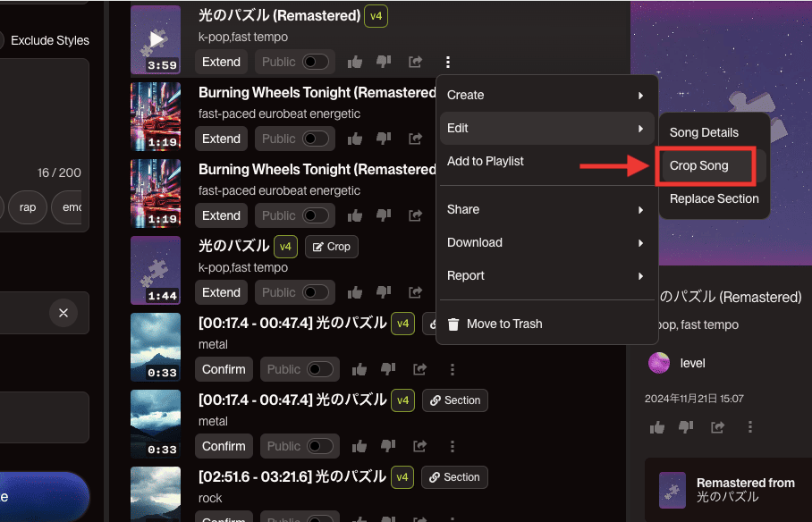
Task: Select Edit in the context menu
Action: tap(547, 129)
